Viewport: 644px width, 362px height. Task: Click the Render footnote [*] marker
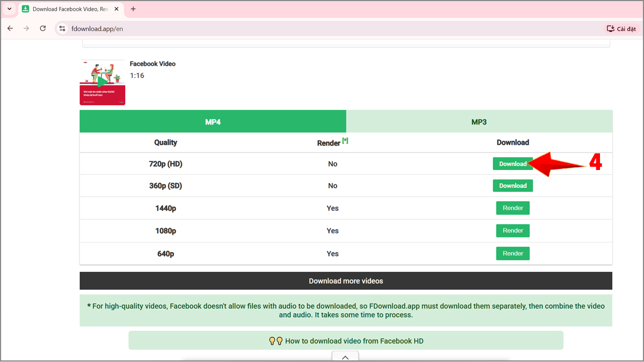(346, 141)
